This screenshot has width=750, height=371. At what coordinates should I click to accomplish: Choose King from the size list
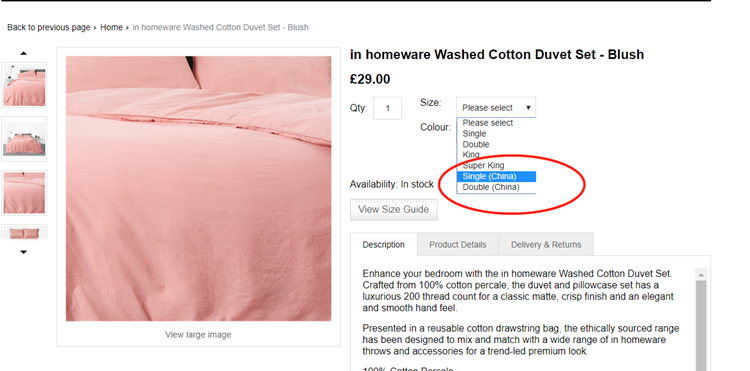[471, 154]
